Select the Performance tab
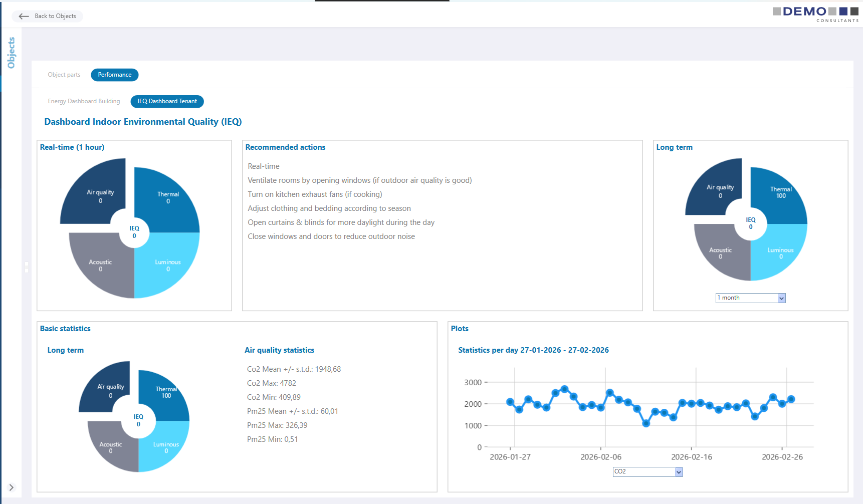 pyautogui.click(x=114, y=75)
